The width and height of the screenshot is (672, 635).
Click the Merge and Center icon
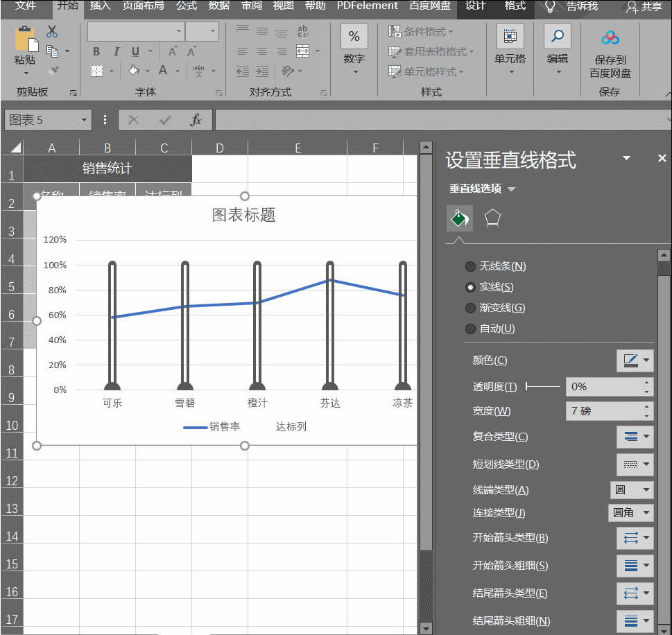click(x=302, y=51)
